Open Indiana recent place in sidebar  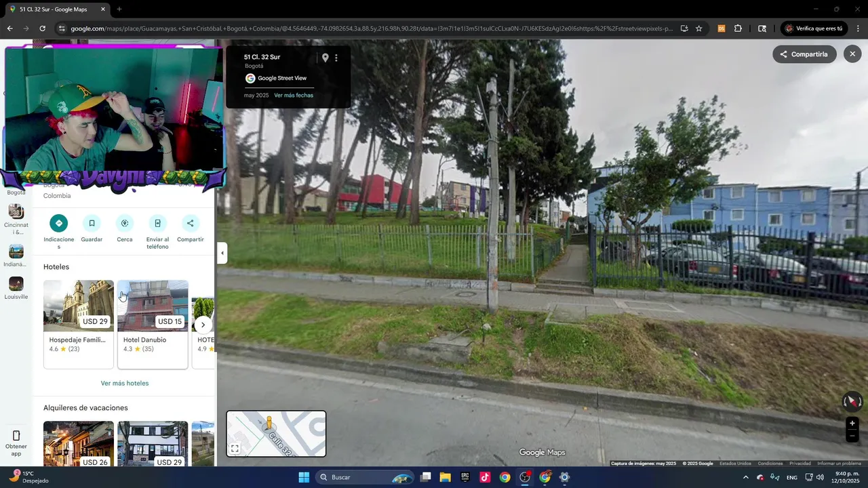pyautogui.click(x=16, y=256)
